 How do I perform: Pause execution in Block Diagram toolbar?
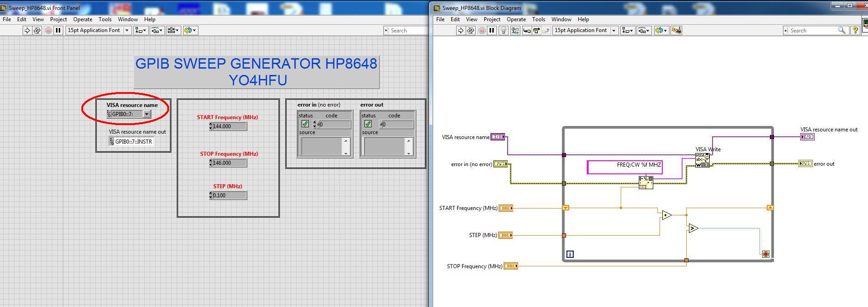[492, 30]
